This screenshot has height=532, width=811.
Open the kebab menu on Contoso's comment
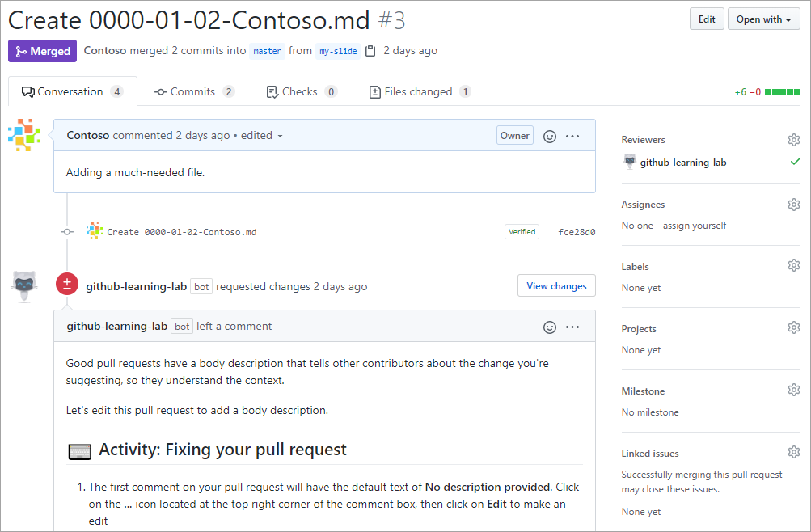[x=573, y=136]
